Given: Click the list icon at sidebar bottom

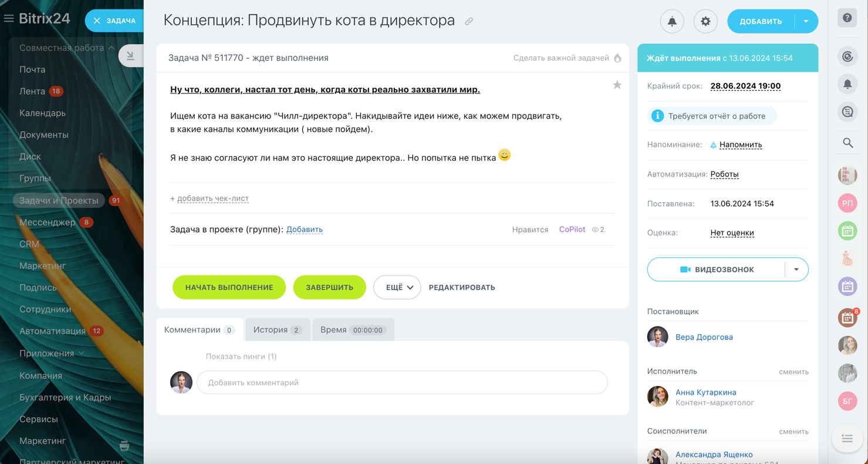Looking at the screenshot, I should 847,439.
